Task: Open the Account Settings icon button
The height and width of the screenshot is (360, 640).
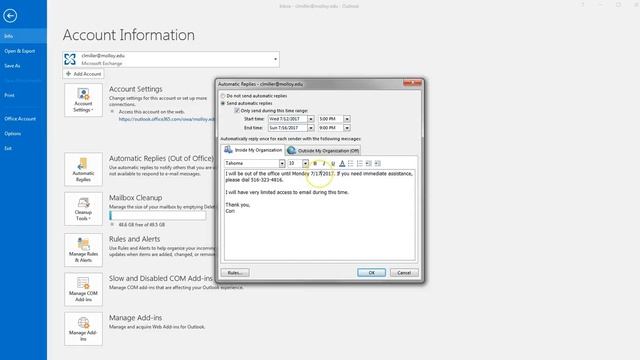Action: pos(83,100)
